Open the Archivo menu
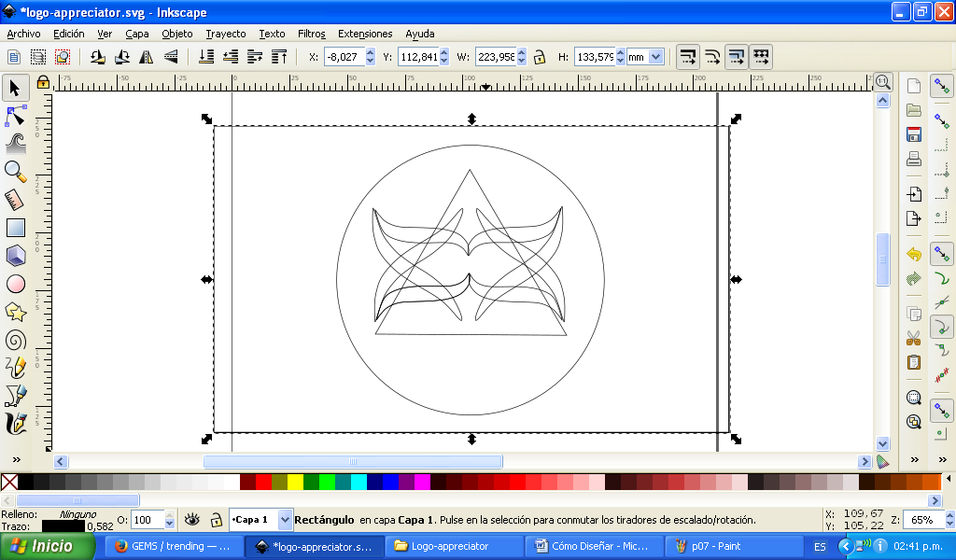Screen dimensions: 956x560 point(23,35)
